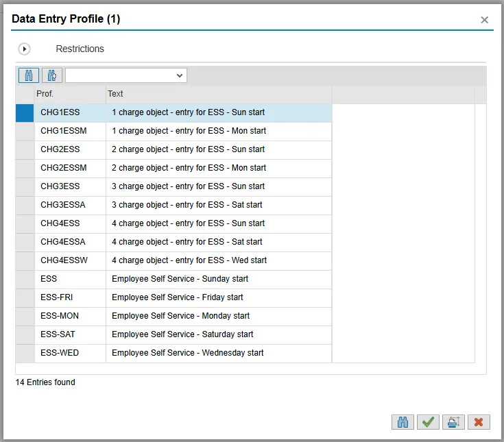504x442 pixels.
Task: Select the row selector for CHG1ESS
Action: tap(25, 112)
